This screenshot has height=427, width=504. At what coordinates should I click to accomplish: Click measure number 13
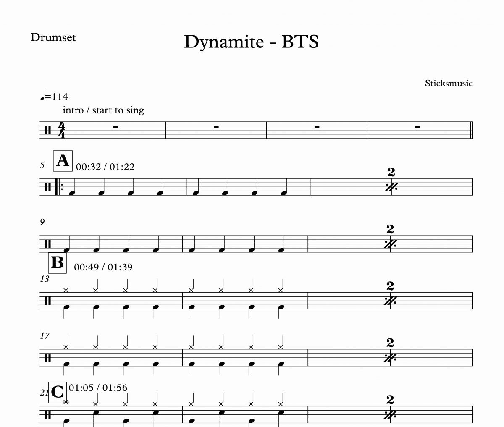point(45,279)
